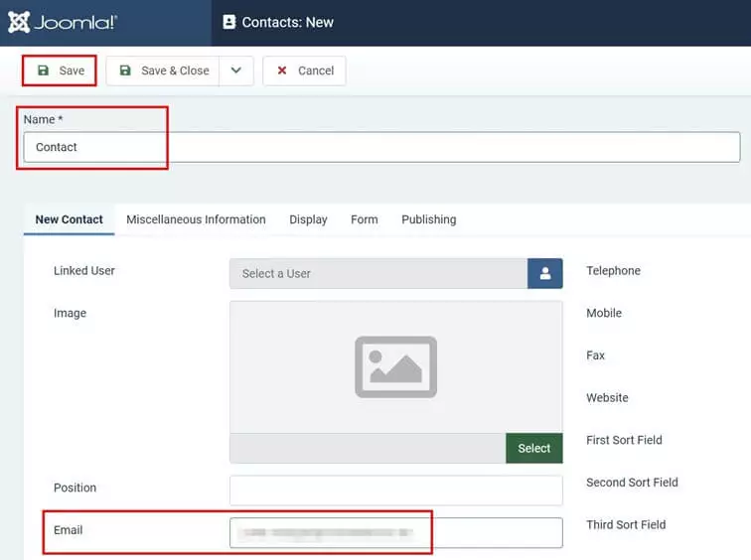This screenshot has width=751, height=560.
Task: Click the green Select image button
Action: 534,449
